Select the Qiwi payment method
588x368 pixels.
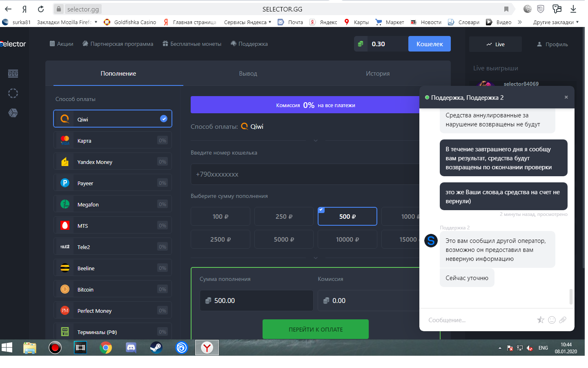point(112,119)
